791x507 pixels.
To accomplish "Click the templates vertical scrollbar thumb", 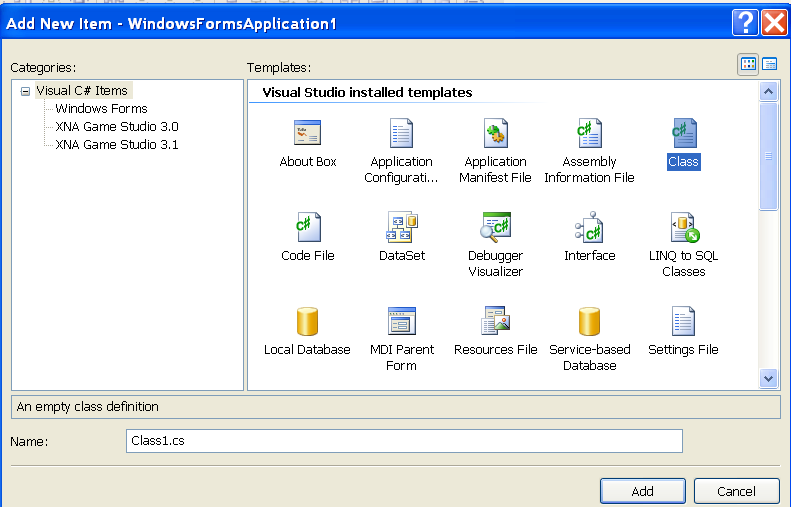I will click(768, 156).
